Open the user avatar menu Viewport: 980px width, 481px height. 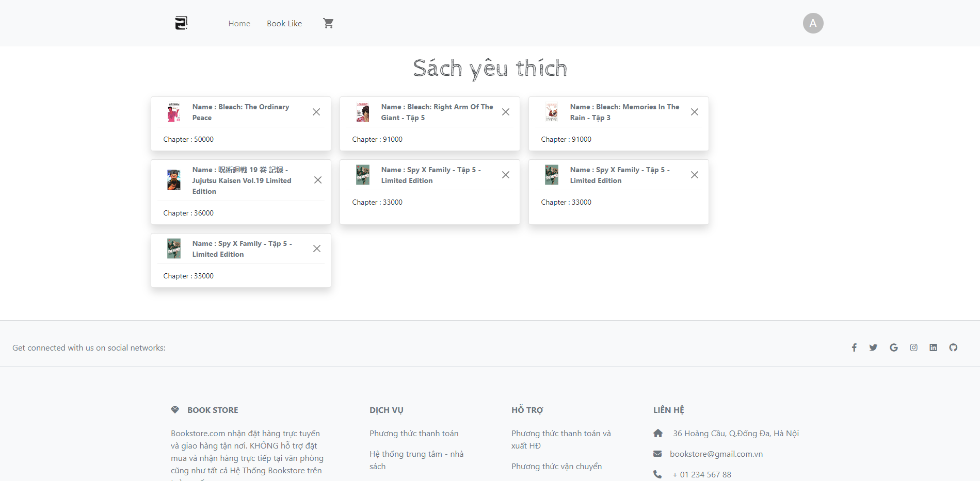tap(813, 23)
